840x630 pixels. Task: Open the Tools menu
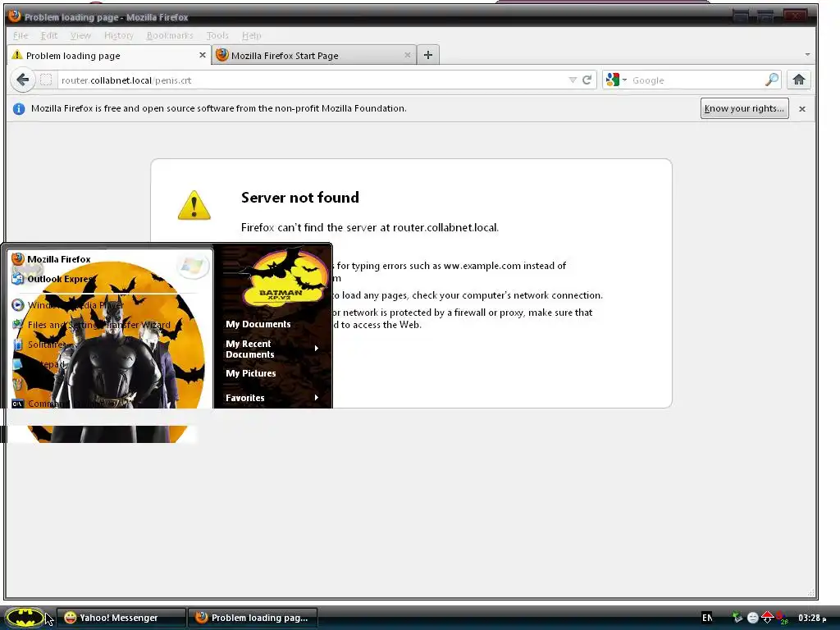[x=217, y=35]
